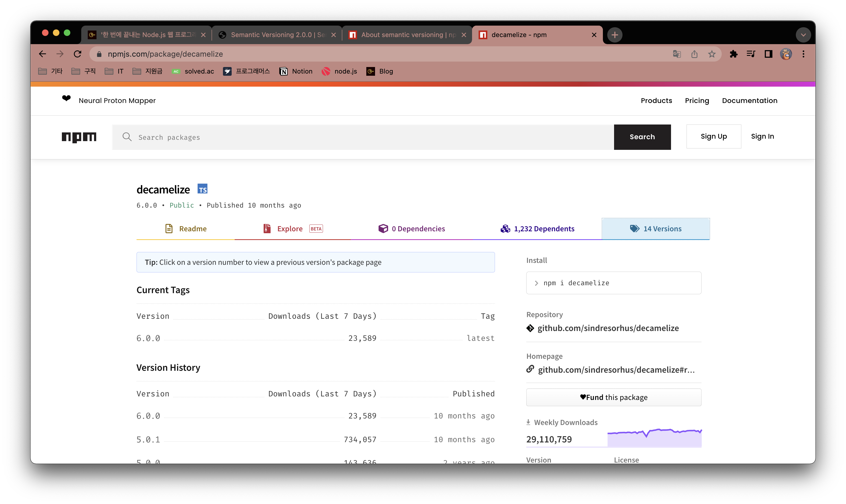The height and width of the screenshot is (504, 846).
Task: Click the share page icon
Action: point(694,54)
